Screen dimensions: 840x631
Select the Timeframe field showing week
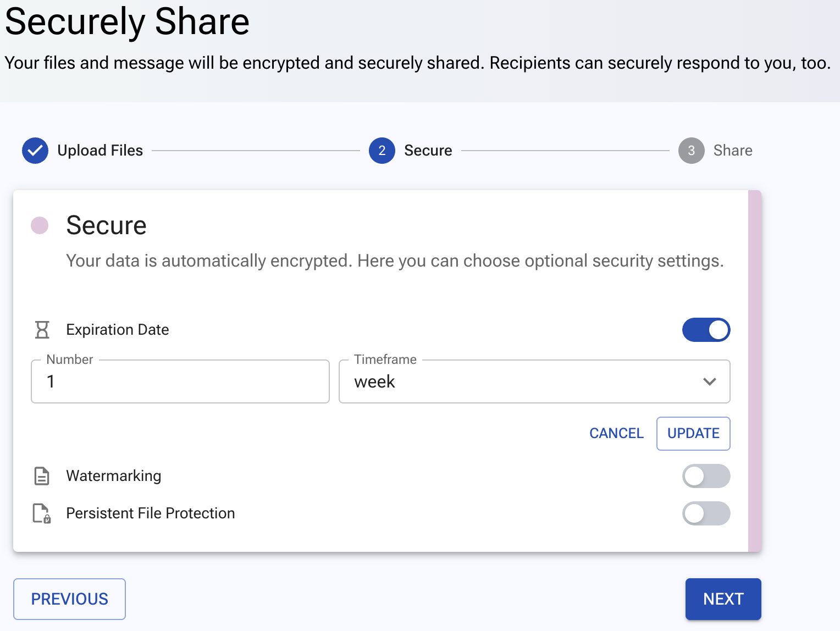pyautogui.click(x=534, y=381)
